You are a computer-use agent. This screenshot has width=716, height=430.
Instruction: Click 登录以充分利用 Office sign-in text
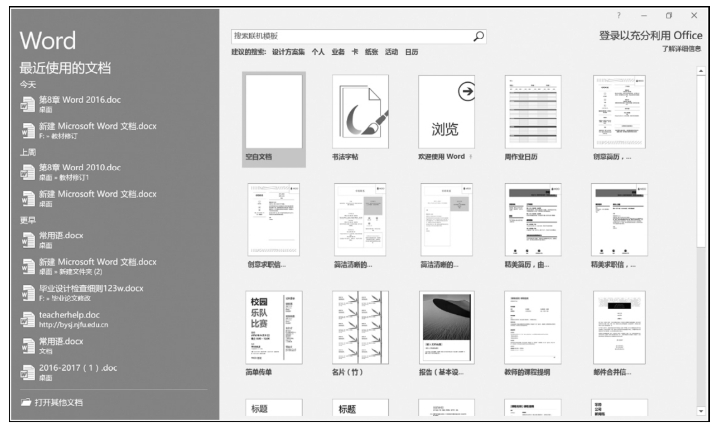point(651,35)
